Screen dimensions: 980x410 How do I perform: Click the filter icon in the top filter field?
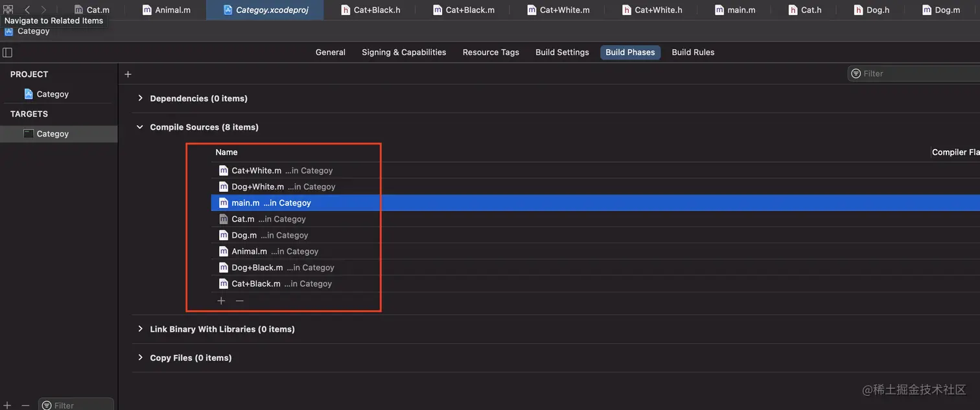[x=856, y=73]
